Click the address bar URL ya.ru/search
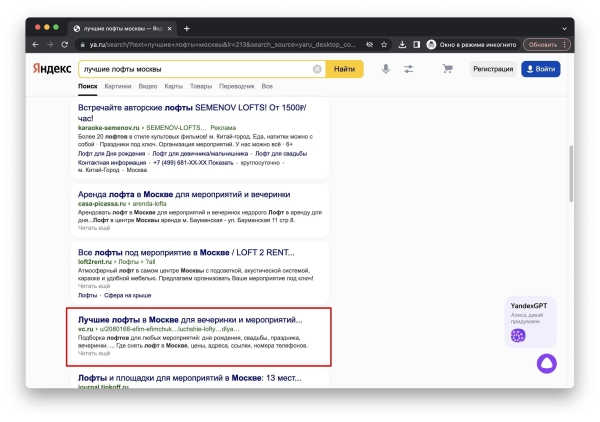 (223, 45)
